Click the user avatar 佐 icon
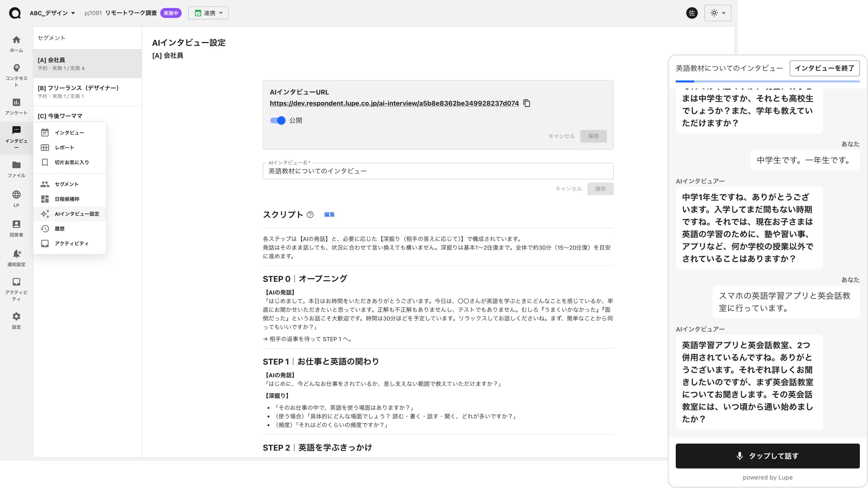868x488 pixels. (692, 13)
